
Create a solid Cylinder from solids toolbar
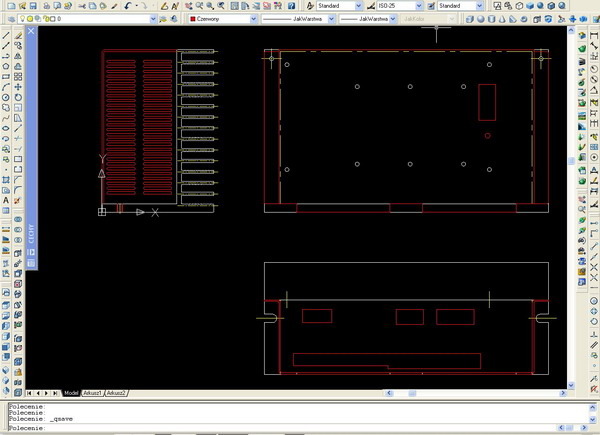click(x=492, y=19)
